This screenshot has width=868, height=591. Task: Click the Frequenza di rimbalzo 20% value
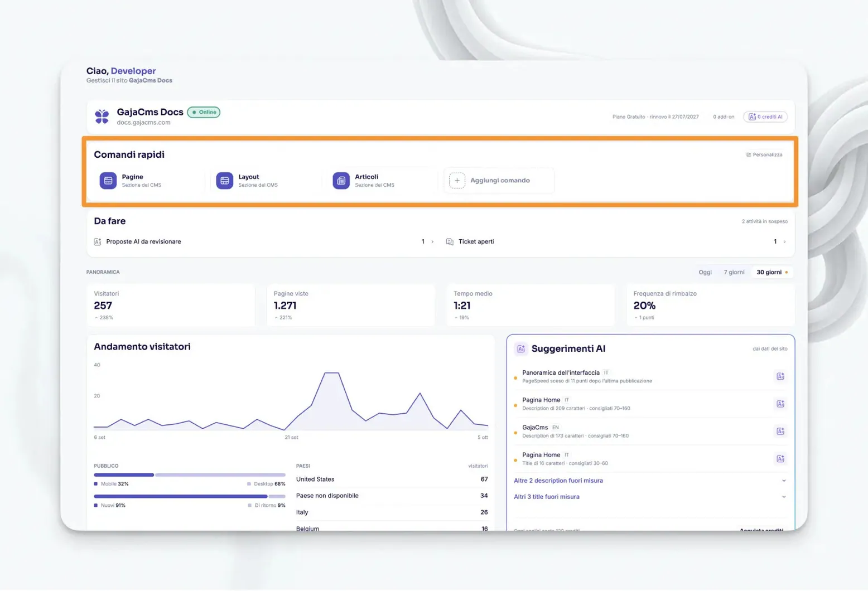pos(644,306)
